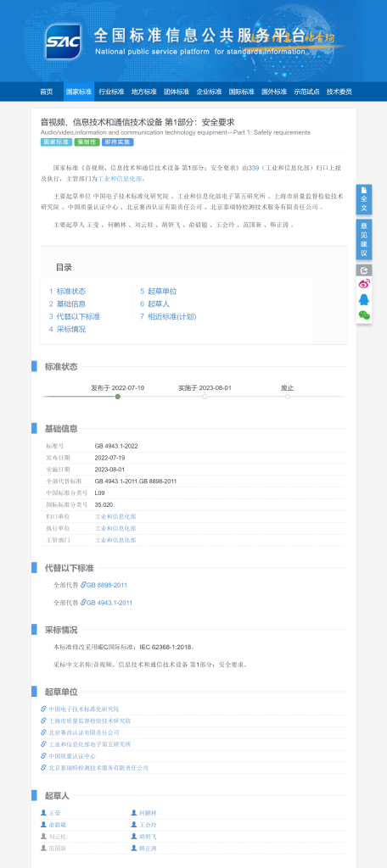
Task: Click the 废止 timeline marker
Action: (287, 397)
